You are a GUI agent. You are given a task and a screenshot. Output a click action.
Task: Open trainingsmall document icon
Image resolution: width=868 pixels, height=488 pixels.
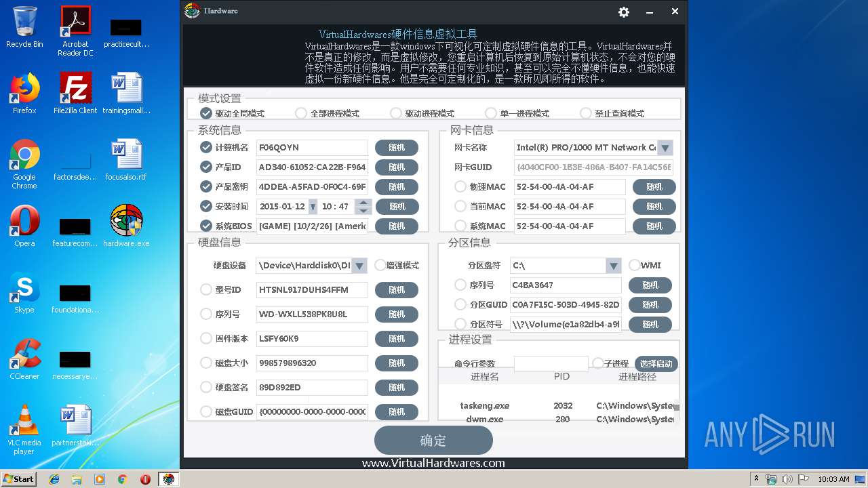[x=126, y=93]
